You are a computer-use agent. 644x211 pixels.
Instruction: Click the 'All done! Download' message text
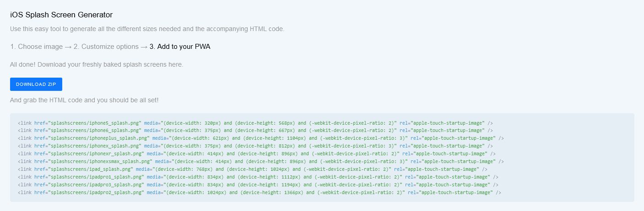[97, 64]
